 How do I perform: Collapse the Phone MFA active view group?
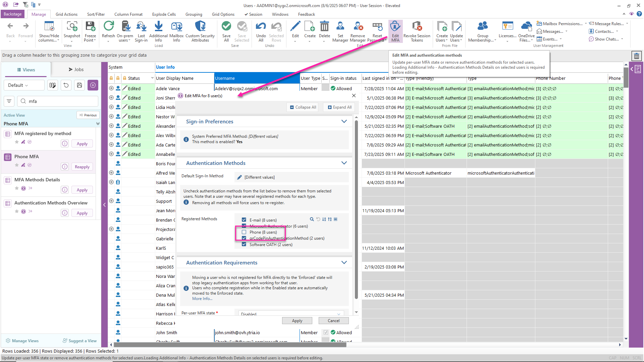pos(98,124)
